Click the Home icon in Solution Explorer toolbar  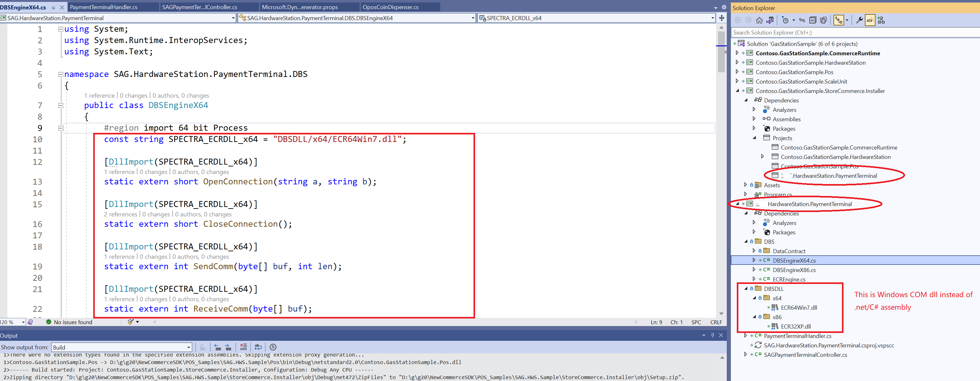pyautogui.click(x=759, y=20)
